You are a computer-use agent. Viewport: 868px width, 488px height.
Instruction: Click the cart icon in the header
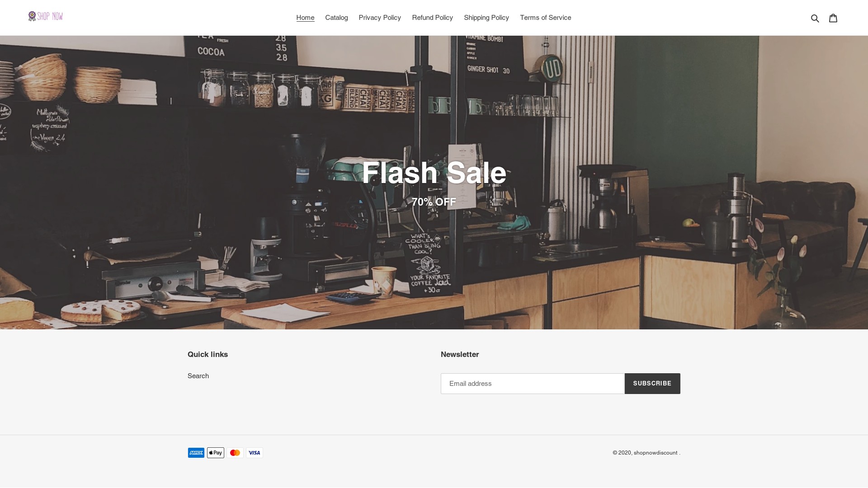click(x=833, y=18)
